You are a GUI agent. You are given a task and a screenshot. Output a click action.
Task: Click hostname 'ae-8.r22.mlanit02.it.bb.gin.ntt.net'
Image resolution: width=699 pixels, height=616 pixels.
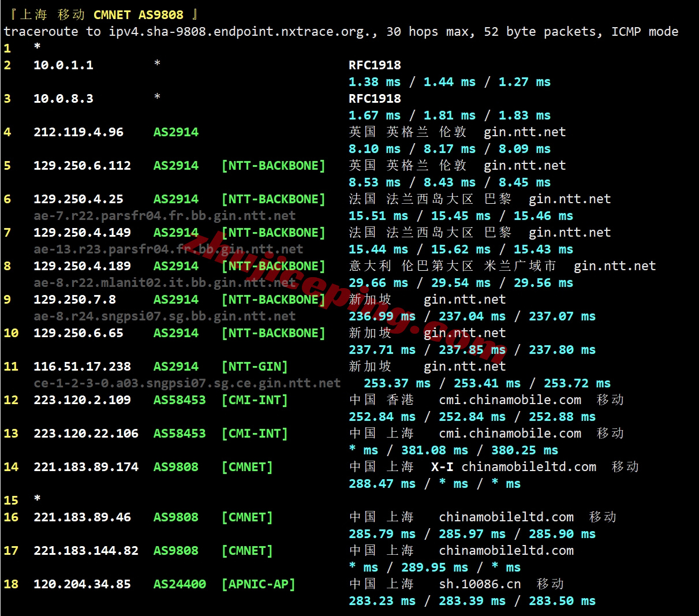(165, 283)
